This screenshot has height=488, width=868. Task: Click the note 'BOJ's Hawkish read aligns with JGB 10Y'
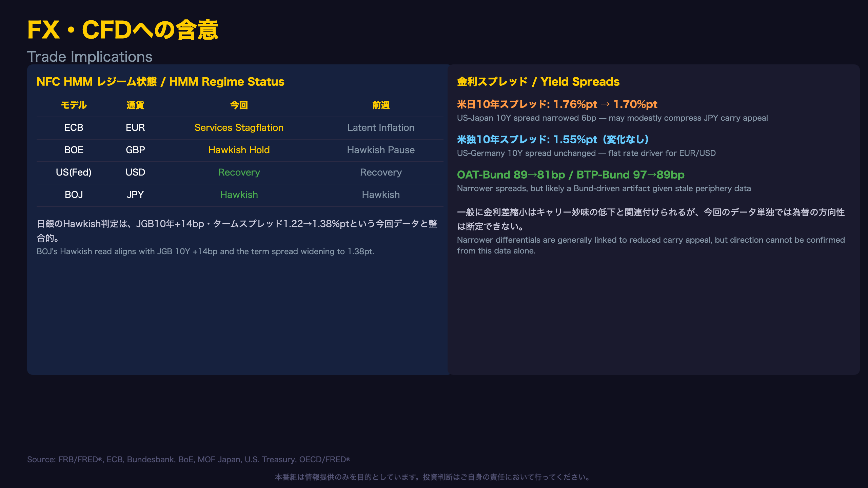click(x=205, y=251)
